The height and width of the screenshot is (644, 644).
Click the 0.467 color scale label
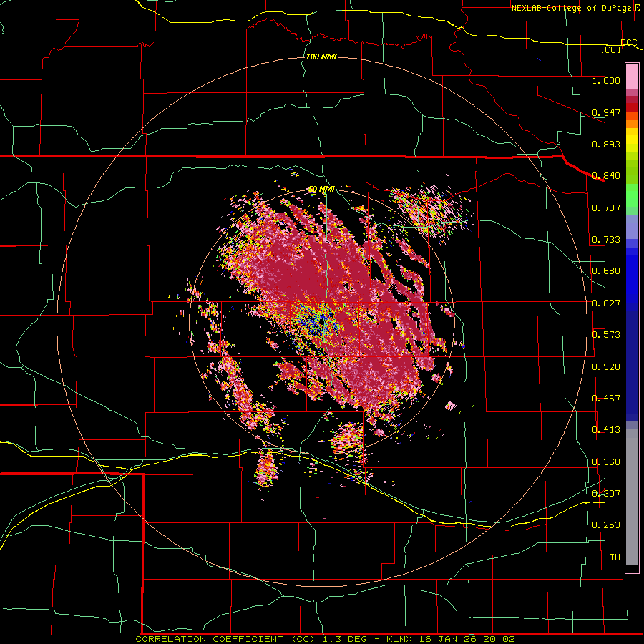click(606, 399)
